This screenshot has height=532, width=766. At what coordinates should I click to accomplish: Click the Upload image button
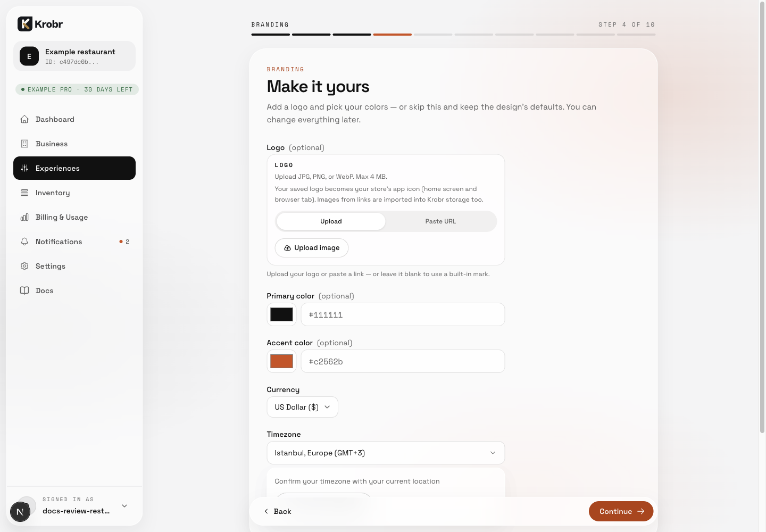click(x=312, y=248)
